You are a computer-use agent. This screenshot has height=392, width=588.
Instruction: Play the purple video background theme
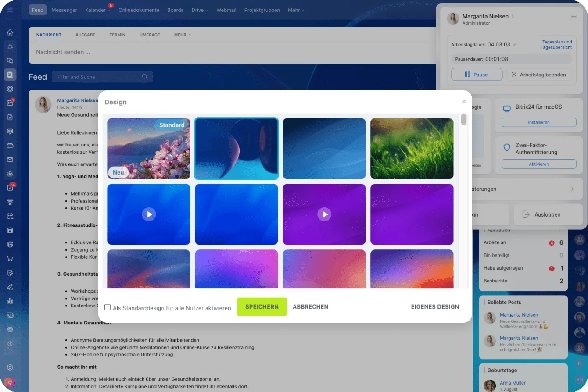pyautogui.click(x=324, y=214)
